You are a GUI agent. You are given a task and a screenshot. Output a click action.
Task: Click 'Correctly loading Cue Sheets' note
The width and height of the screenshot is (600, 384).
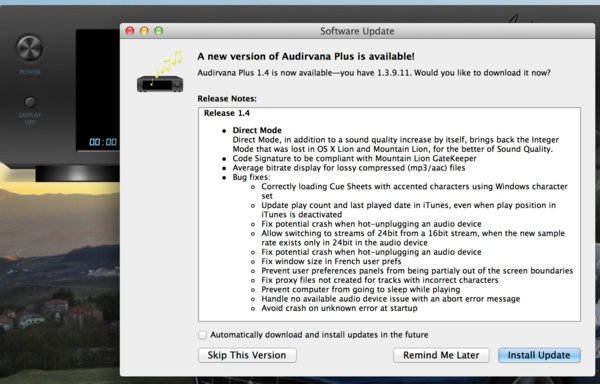(414, 191)
